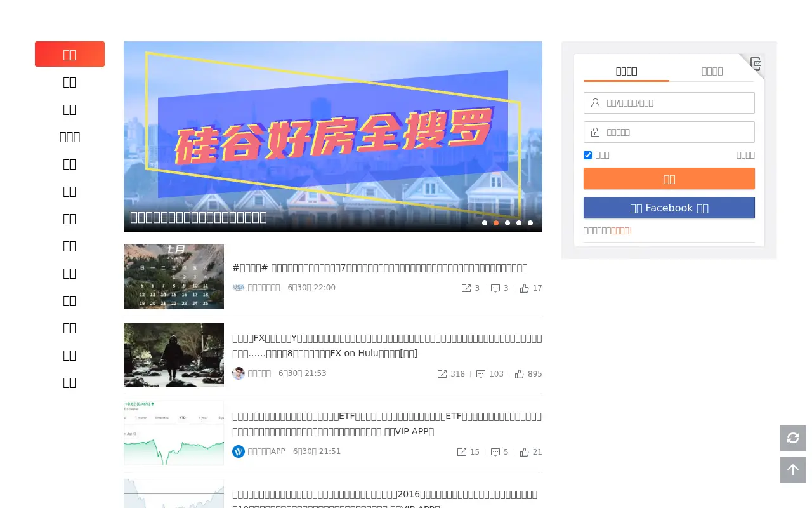
Task: Select the three-character sidebar category
Action: point(70,137)
